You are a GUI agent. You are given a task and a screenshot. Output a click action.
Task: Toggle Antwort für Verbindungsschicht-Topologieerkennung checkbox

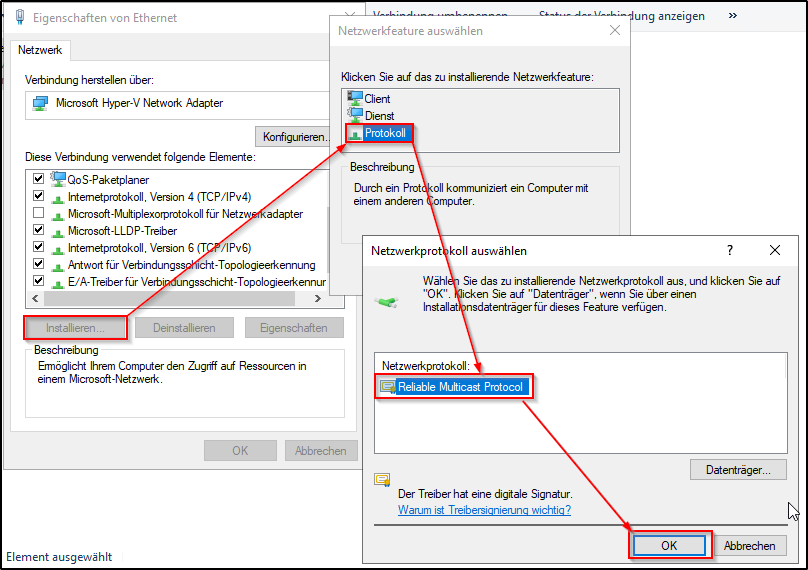coord(38,263)
